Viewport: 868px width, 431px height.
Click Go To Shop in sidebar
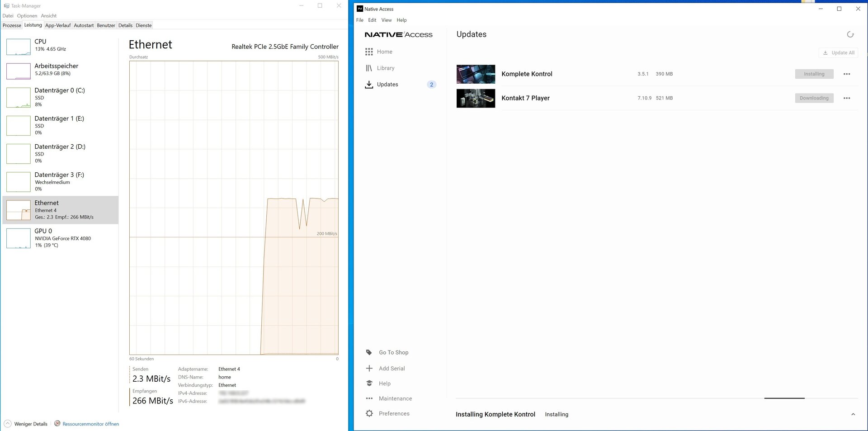click(x=393, y=353)
